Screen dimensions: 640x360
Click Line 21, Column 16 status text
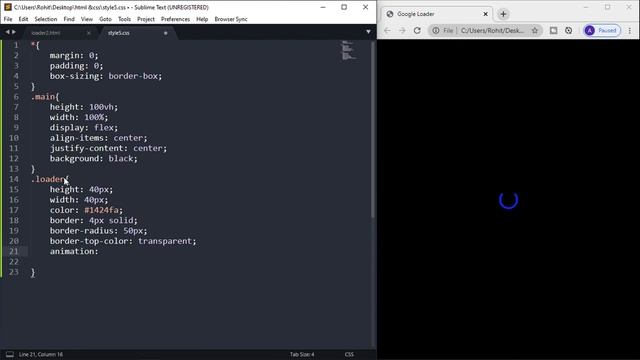tap(41, 354)
